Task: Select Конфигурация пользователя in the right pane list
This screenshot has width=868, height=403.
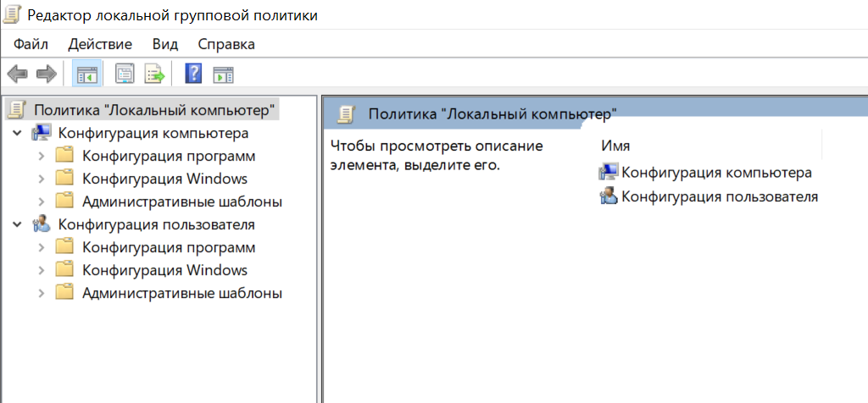Action: pyautogui.click(x=719, y=197)
